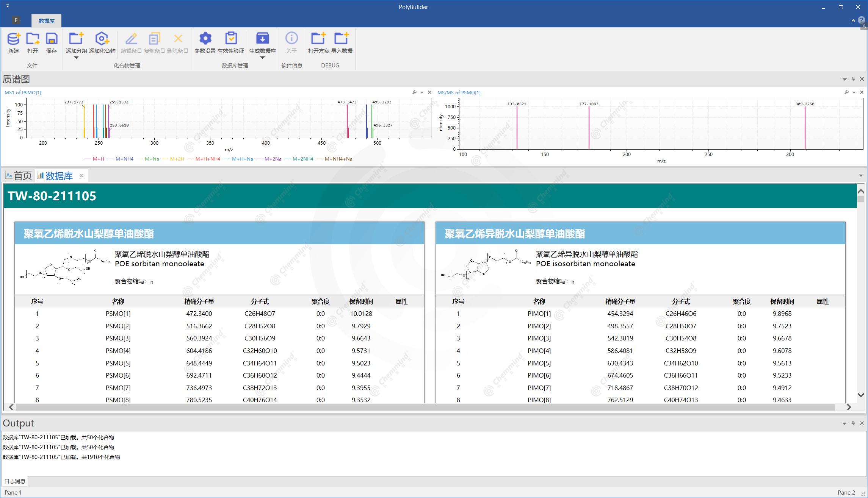This screenshot has width=868, height=498.
Task: Click 聚氧乙烯脱水山梨醇单油酸酯 group header
Action: point(219,233)
